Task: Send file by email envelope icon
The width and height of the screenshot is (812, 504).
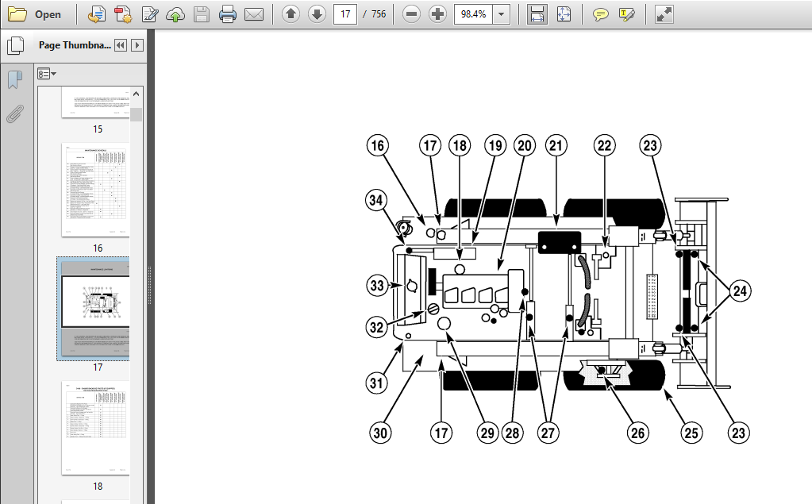Action: (x=254, y=14)
